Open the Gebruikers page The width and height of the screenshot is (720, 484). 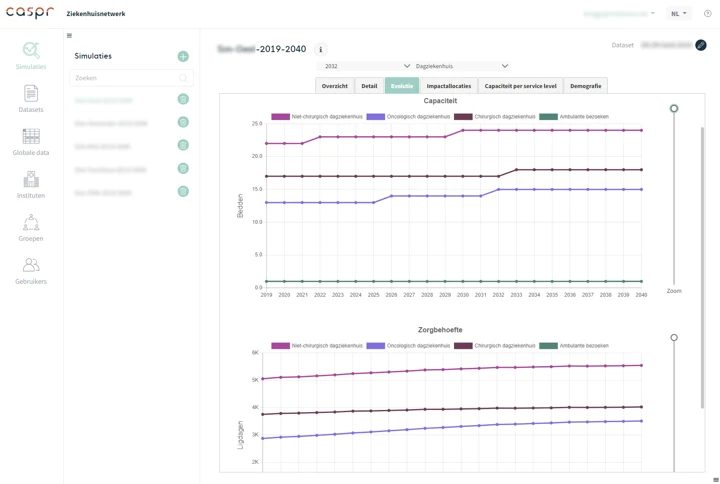click(31, 269)
